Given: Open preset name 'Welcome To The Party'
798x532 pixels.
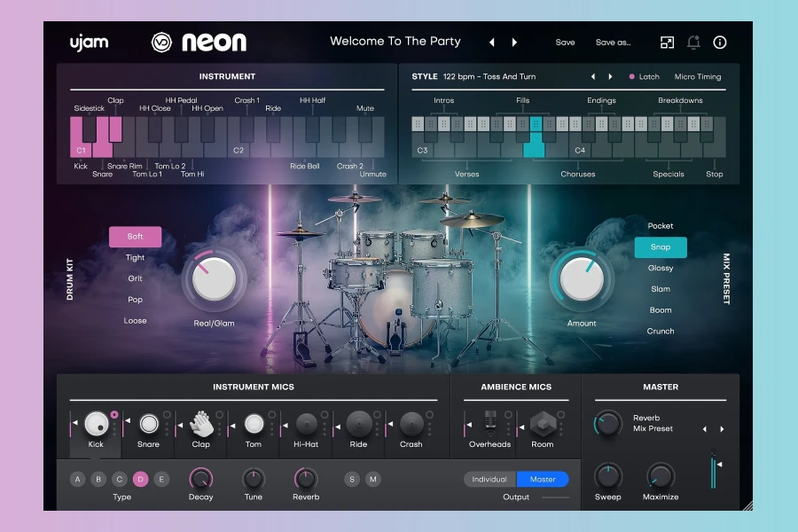Looking at the screenshot, I should pyautogui.click(x=395, y=42).
